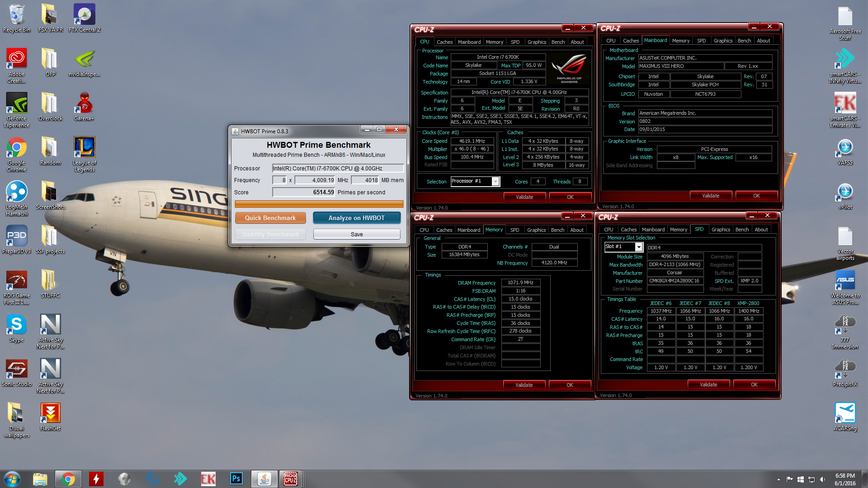Click the volume icon in system tray
The width and height of the screenshot is (868, 488).
click(822, 479)
